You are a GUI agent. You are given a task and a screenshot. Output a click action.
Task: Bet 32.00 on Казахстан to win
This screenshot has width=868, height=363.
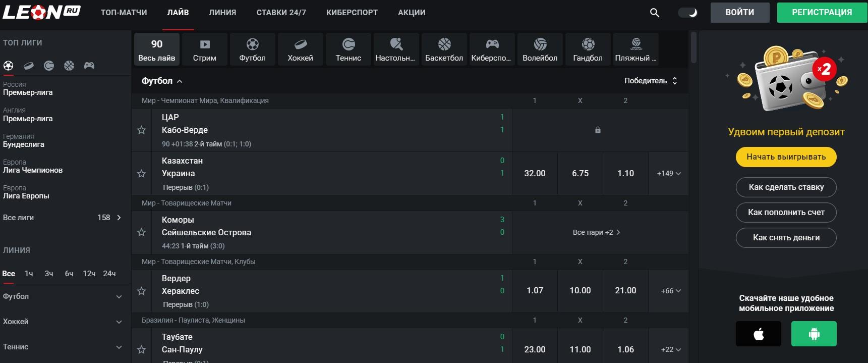(x=535, y=174)
